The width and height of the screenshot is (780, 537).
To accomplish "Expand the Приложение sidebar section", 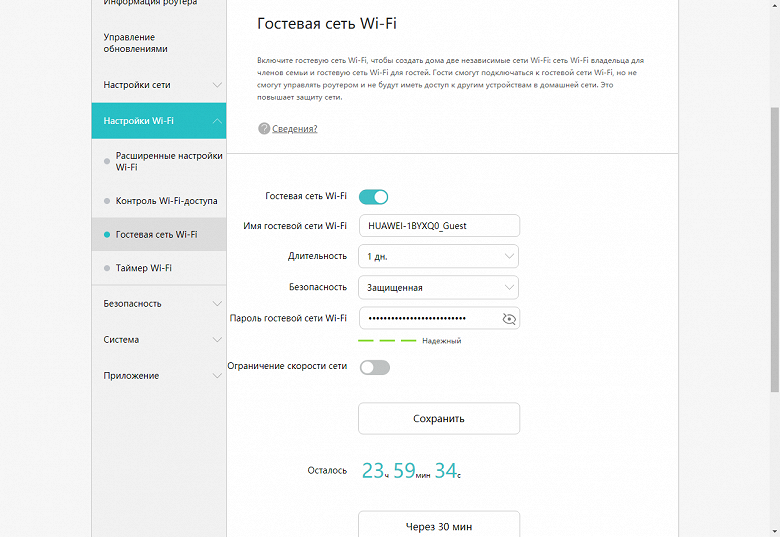I will pyautogui.click(x=159, y=375).
